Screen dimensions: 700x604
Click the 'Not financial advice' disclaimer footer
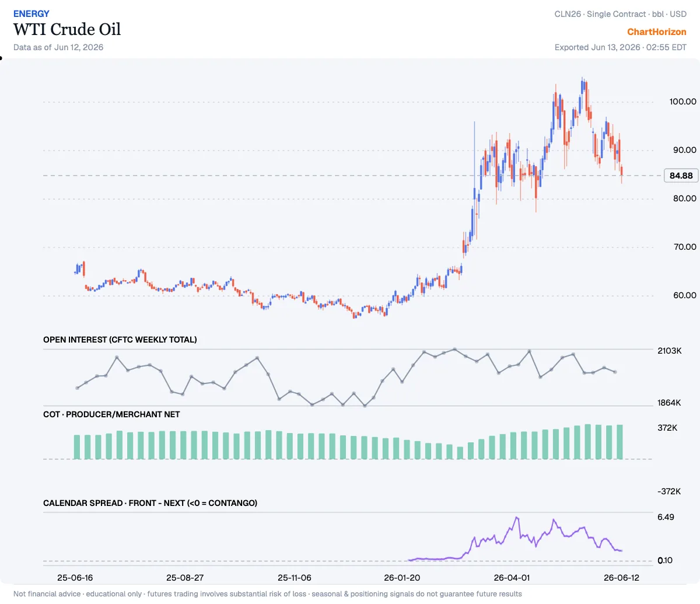click(x=268, y=594)
